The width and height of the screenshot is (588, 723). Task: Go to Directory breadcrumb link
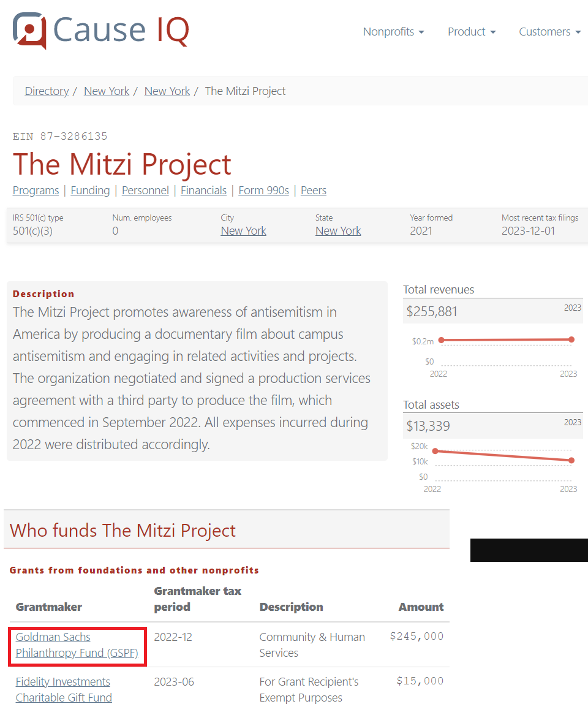coord(47,91)
